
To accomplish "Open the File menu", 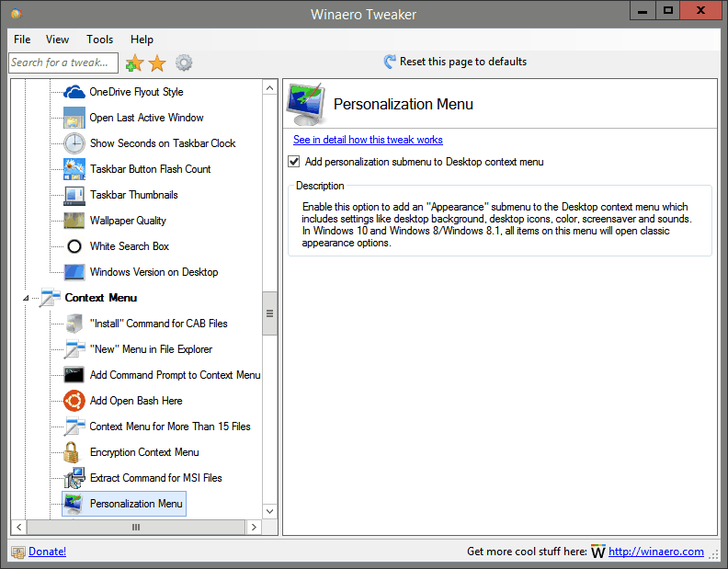I will 22,40.
